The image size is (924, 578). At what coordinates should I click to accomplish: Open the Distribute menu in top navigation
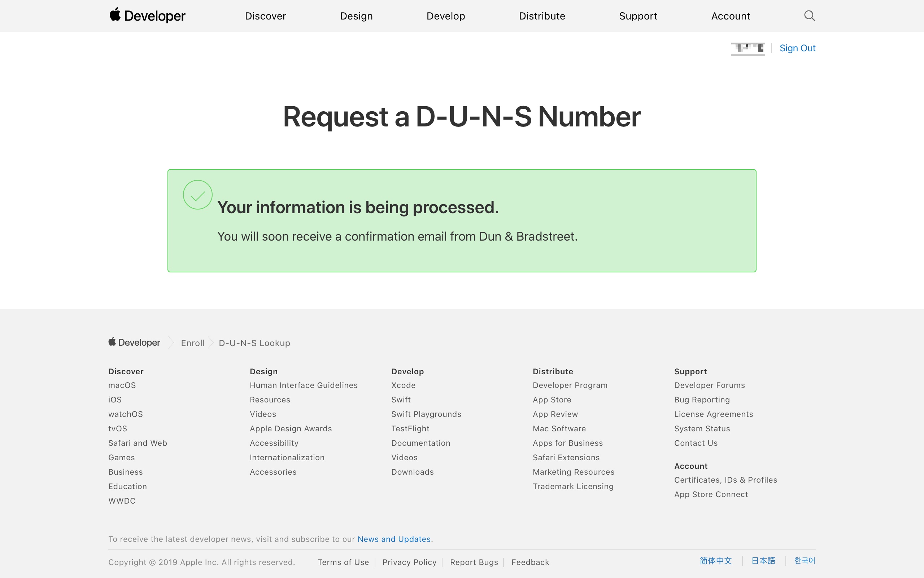(542, 16)
